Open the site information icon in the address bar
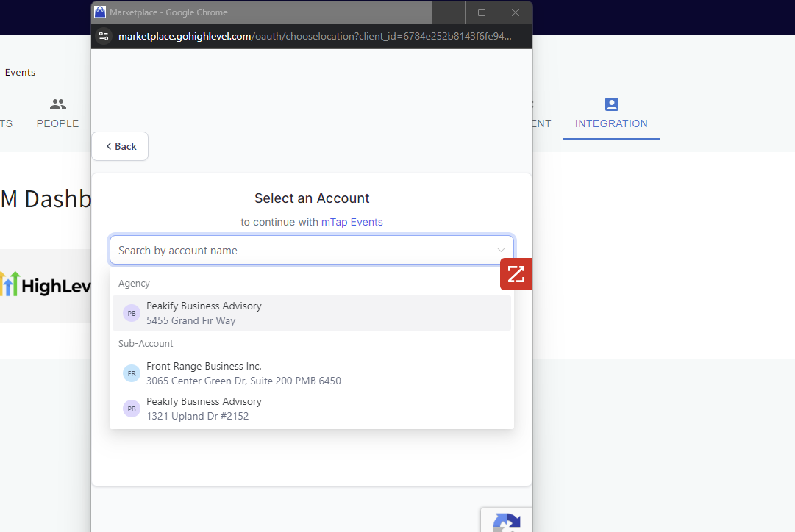The width and height of the screenshot is (795, 532). tap(103, 35)
